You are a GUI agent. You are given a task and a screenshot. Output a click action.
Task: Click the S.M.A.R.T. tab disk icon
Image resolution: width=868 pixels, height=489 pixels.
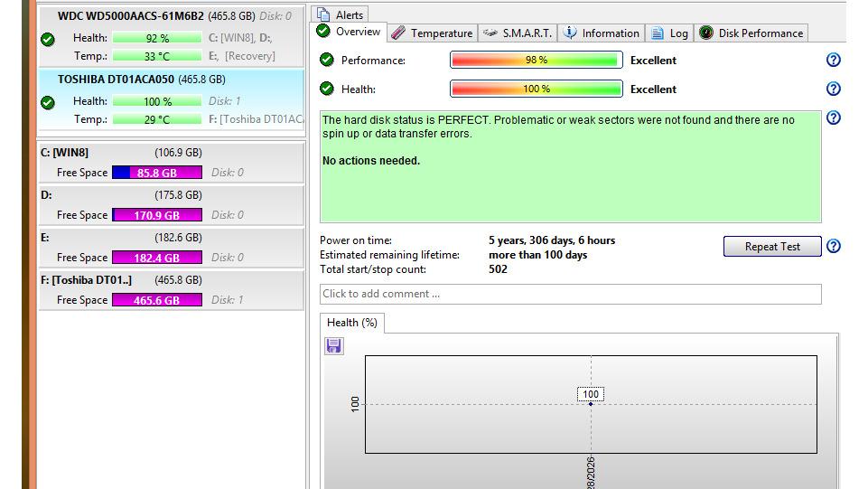click(x=490, y=33)
